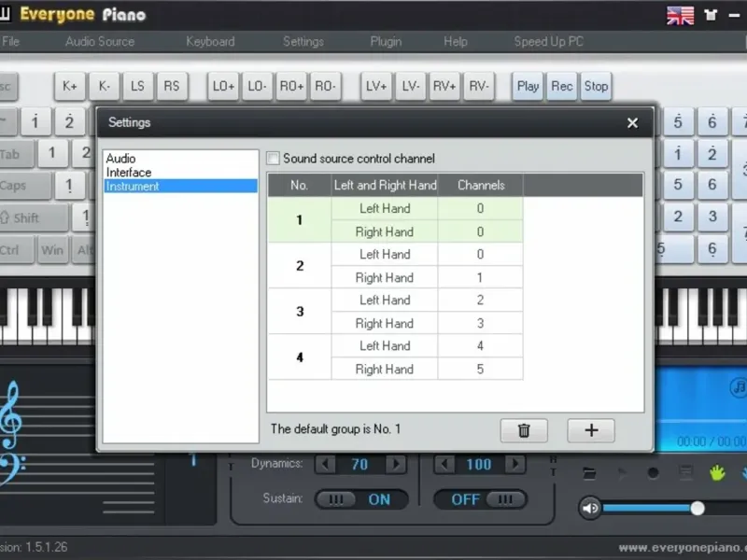Click the green hand icon
747x560 pixels.
pyautogui.click(x=717, y=473)
